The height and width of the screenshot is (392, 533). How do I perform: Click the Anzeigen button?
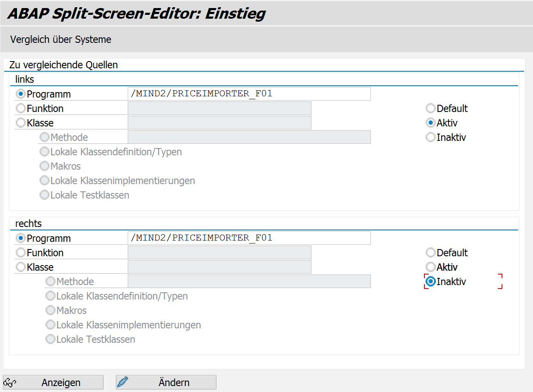(53, 382)
